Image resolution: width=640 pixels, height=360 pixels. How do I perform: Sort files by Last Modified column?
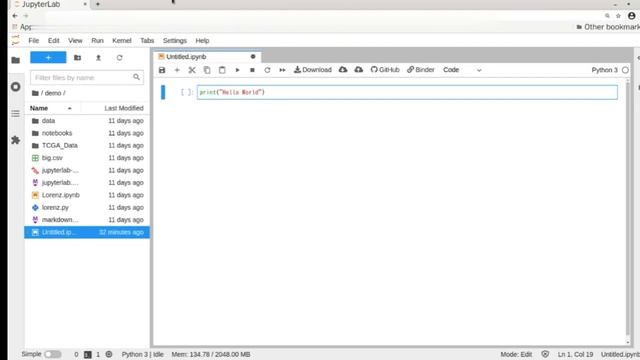124,108
